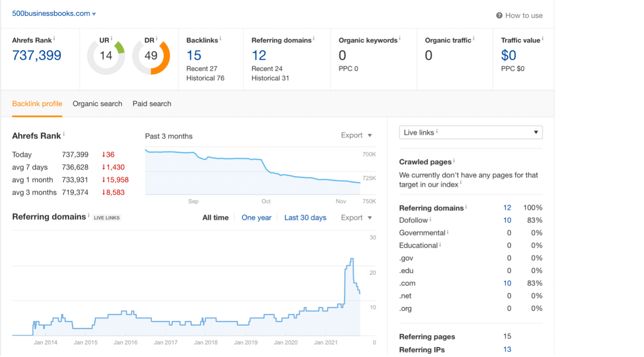Viewport: 644px width, 357px height.
Task: Click the info icon next to UR
Action: (x=111, y=39)
